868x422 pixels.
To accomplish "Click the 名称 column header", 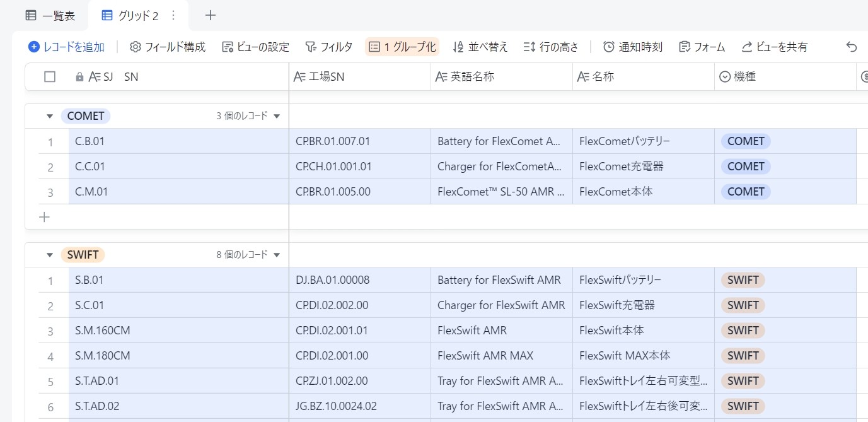I will click(x=644, y=77).
